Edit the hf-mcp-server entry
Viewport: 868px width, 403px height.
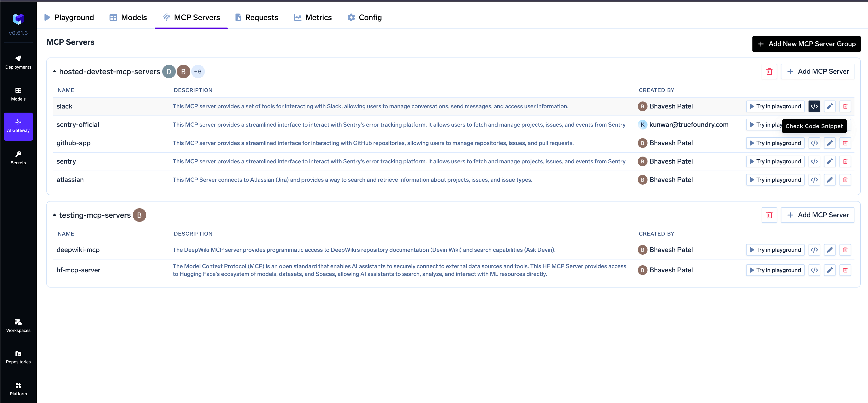tap(830, 270)
